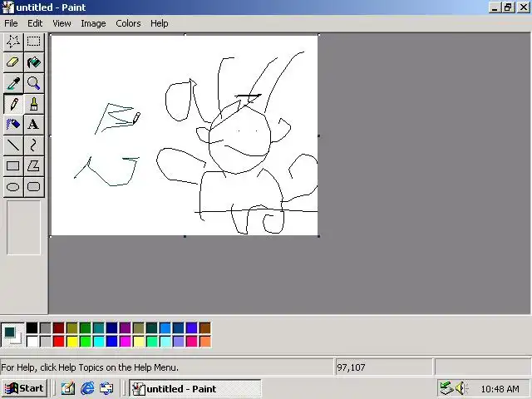532x399 pixels.
Task: Pick the dark gray color swatch
Action: (x=45, y=328)
